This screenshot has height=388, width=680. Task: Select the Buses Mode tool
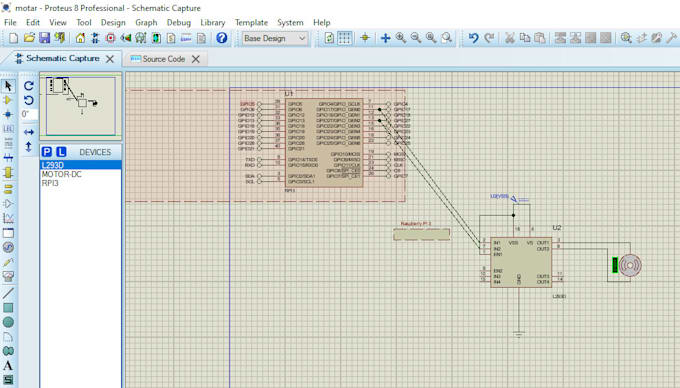[8, 158]
